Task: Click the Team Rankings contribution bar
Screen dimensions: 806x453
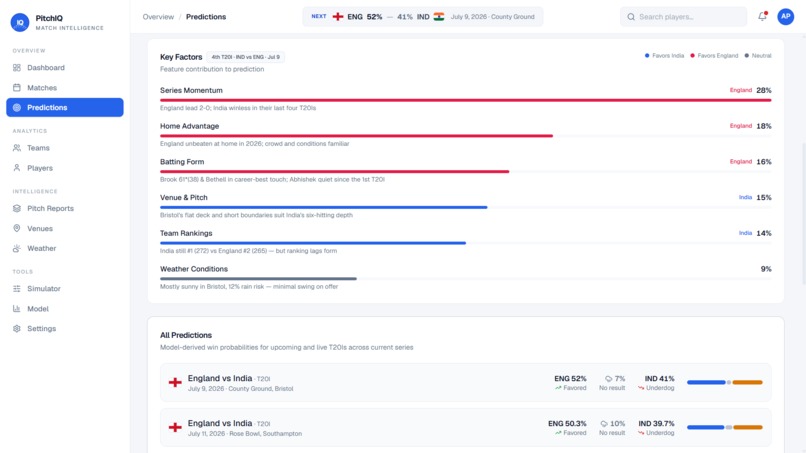Action: [313, 243]
